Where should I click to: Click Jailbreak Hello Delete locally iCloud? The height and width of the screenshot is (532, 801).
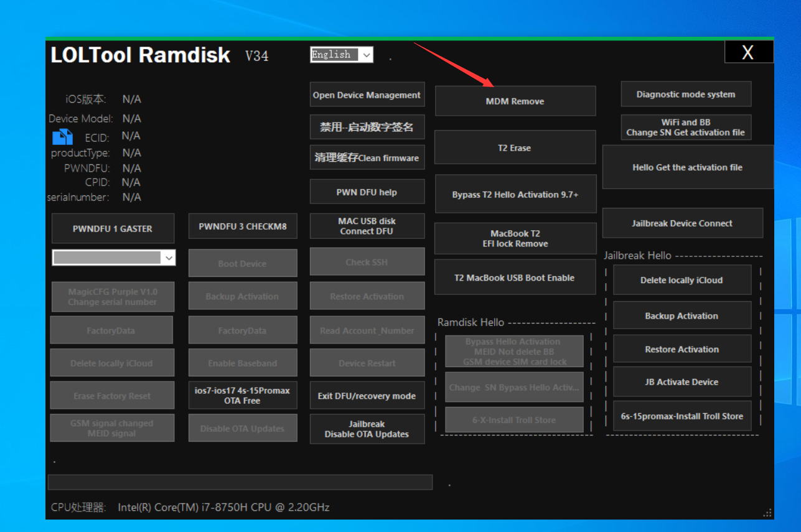(682, 280)
